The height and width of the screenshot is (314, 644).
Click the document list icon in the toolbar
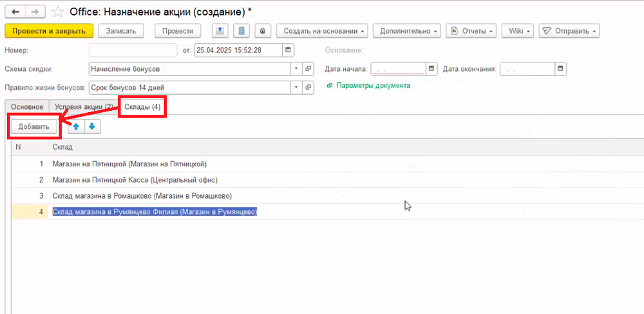click(241, 31)
